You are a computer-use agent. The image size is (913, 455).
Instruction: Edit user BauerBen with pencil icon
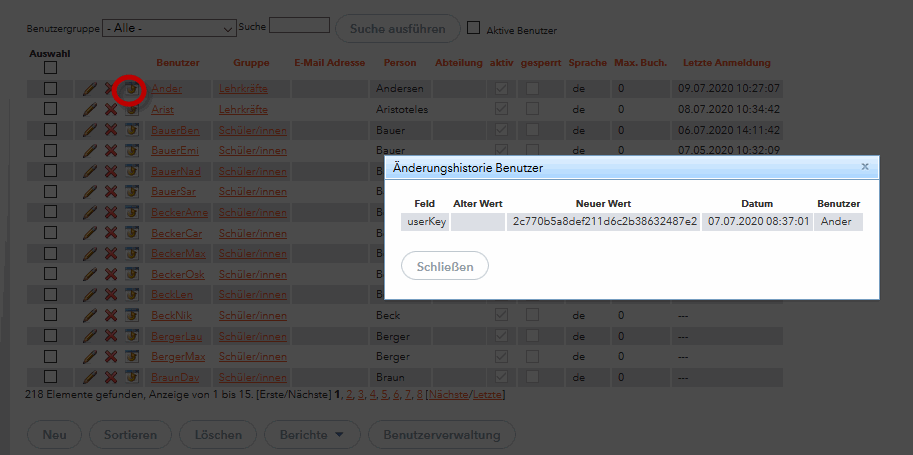point(89,130)
